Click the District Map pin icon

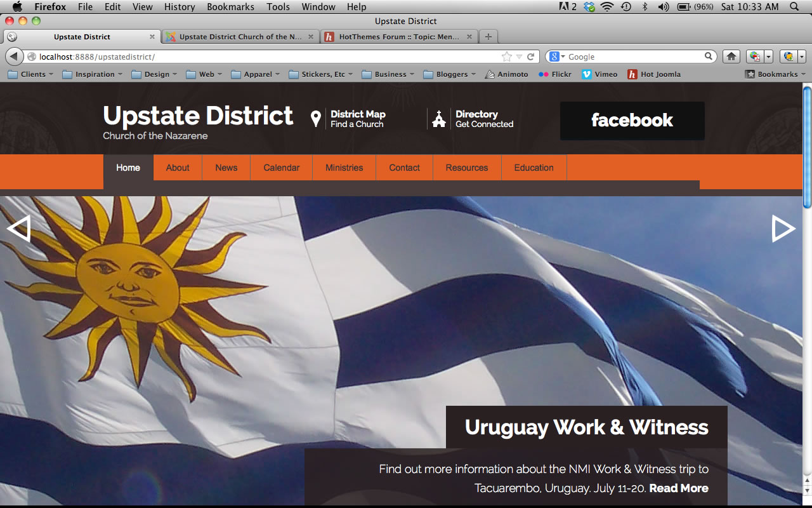click(315, 119)
